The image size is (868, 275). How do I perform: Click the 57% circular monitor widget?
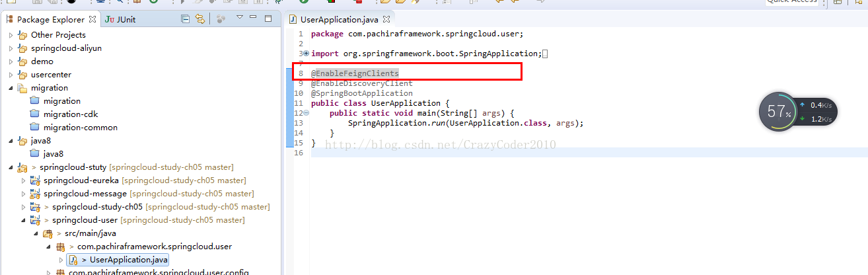pyautogui.click(x=778, y=112)
